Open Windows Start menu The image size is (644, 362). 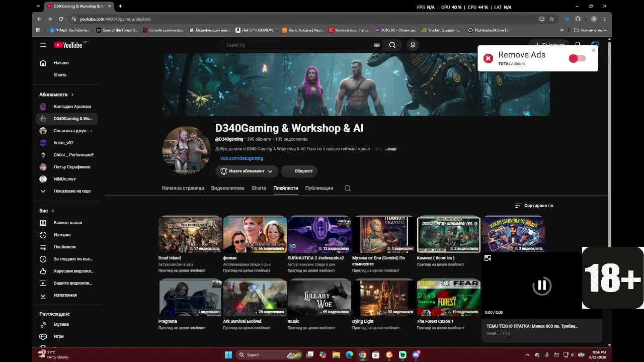tap(228, 355)
